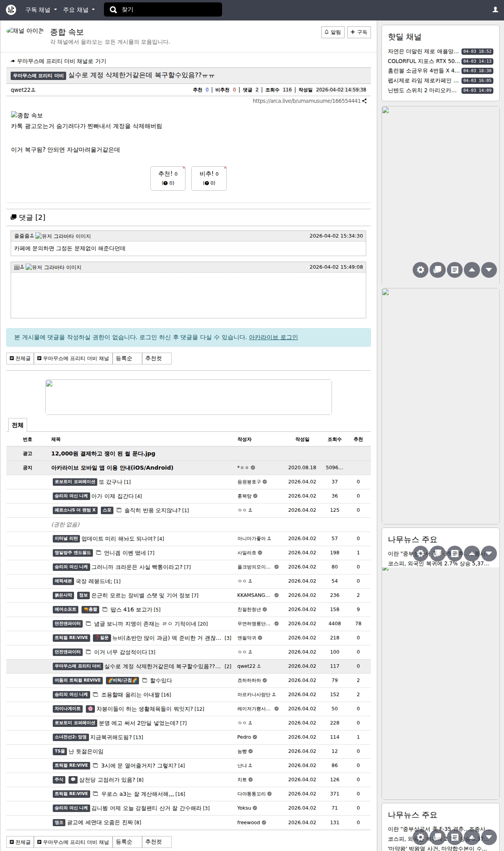Click the 작성자 column header
This screenshot has height=851, width=504.
[x=245, y=439]
